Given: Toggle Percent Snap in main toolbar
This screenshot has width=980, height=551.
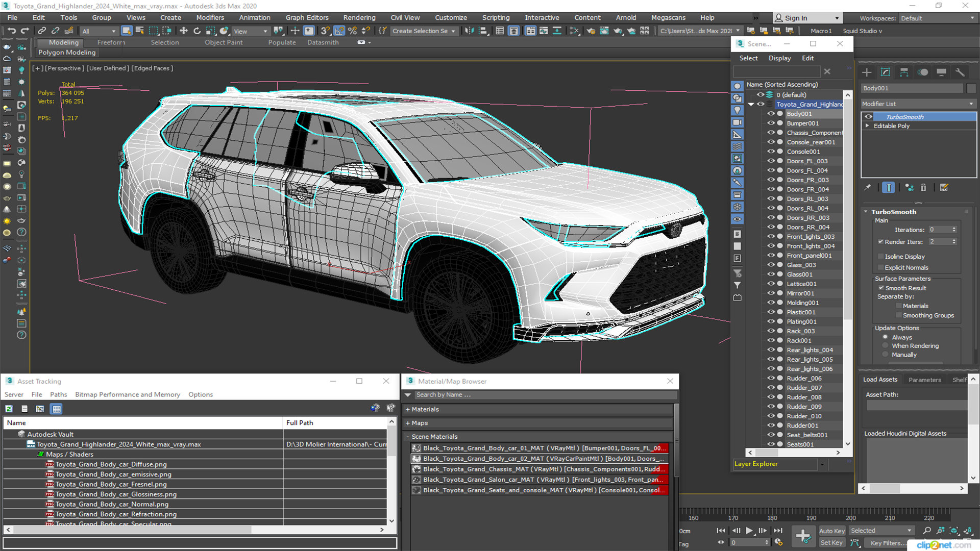Looking at the screenshot, I should click(x=352, y=31).
